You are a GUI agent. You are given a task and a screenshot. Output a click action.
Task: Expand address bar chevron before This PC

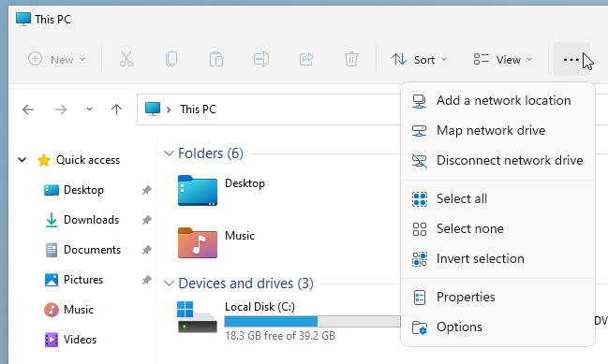169,109
